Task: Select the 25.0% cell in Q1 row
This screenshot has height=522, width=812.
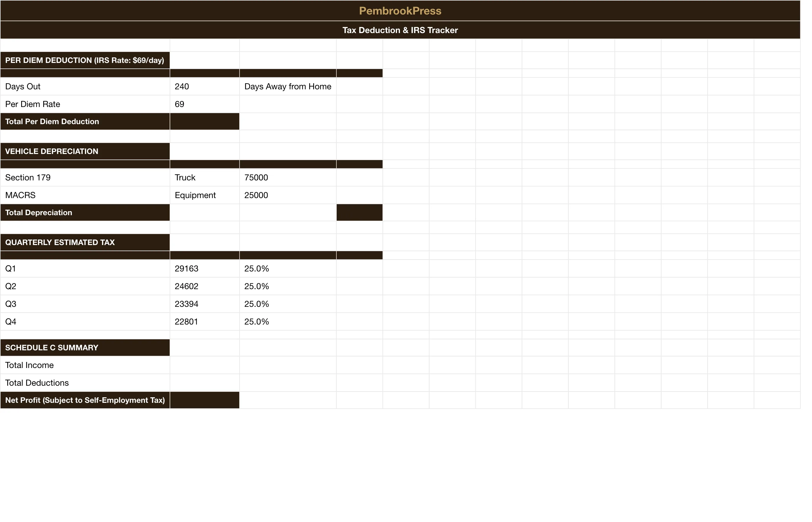Action: (x=288, y=269)
